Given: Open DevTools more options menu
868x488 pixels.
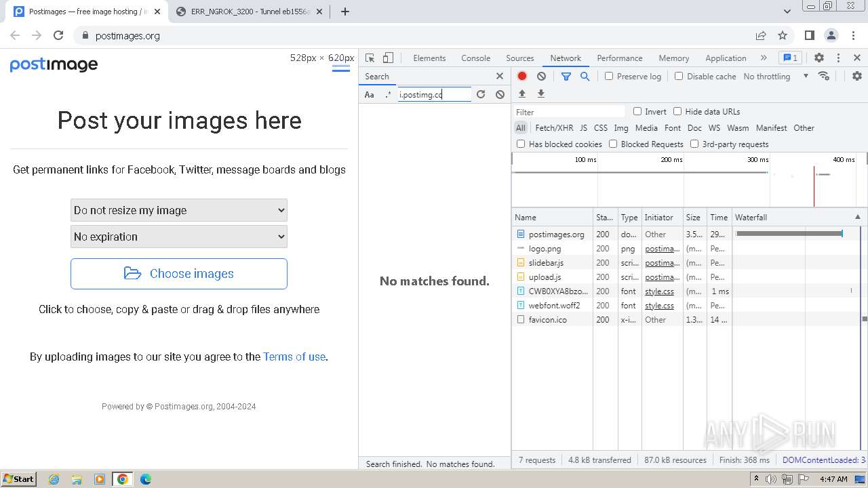Looking at the screenshot, I should (x=838, y=58).
